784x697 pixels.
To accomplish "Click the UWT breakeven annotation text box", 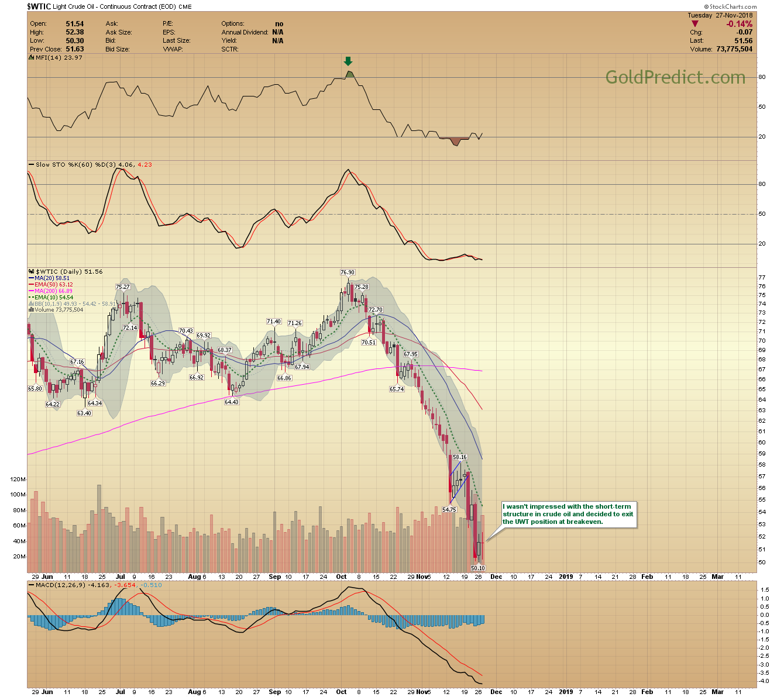I will pyautogui.click(x=569, y=515).
